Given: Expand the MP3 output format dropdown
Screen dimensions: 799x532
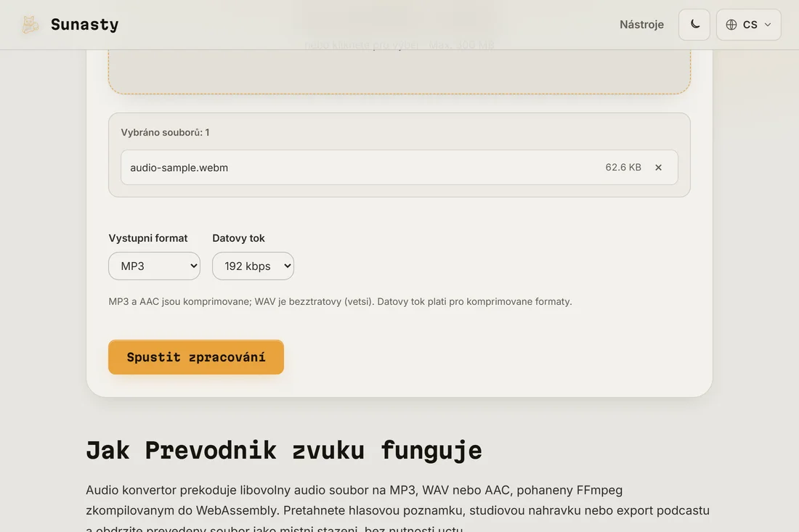Looking at the screenshot, I should 154,266.
